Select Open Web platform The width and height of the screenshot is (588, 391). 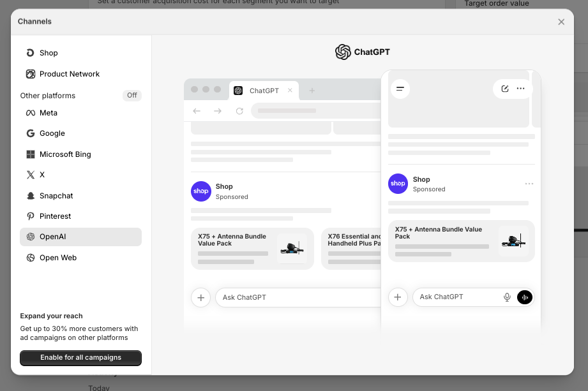tap(80, 258)
